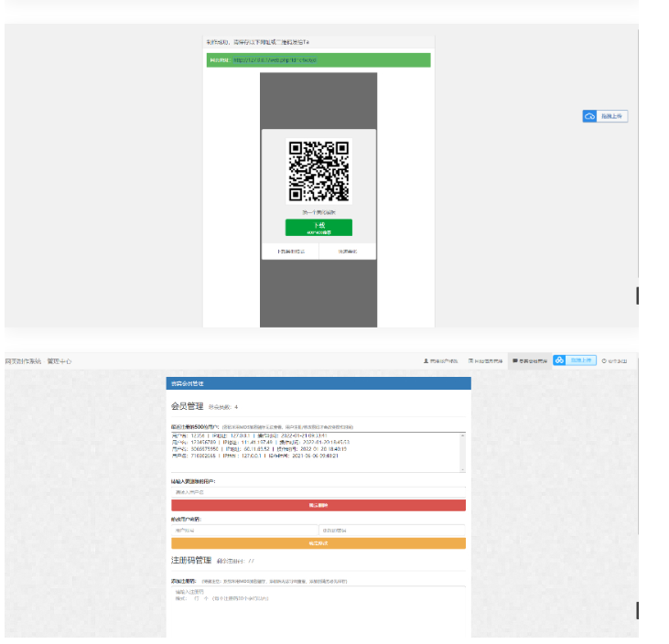
Task: Click the bottom-right option below download button
Action: click(348, 251)
